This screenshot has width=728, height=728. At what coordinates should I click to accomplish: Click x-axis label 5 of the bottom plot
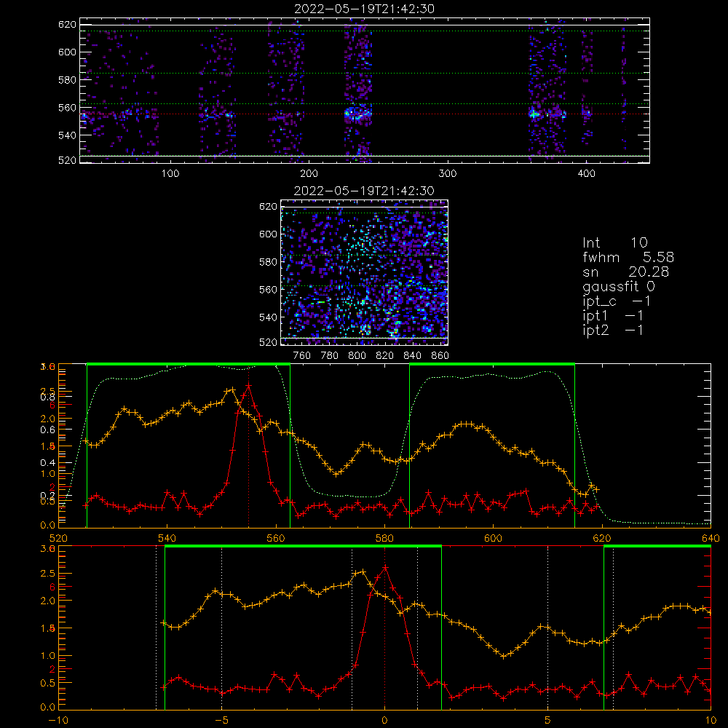[548, 721]
